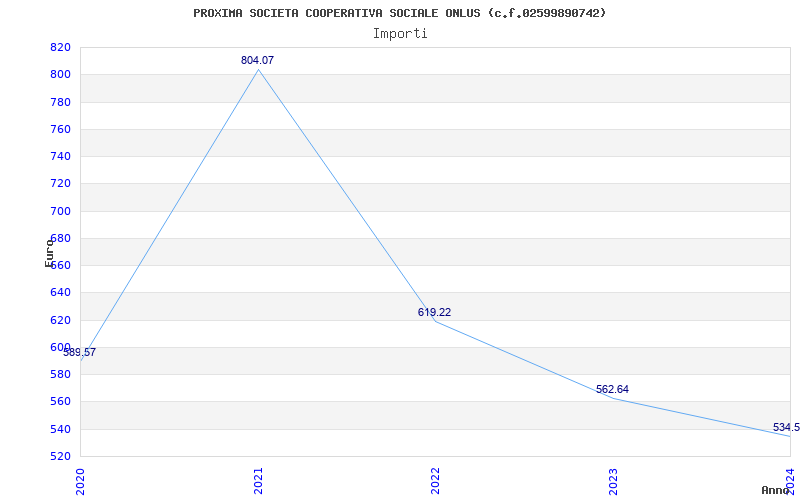
Task: Click the 760 y-axis value
Action: (x=60, y=129)
